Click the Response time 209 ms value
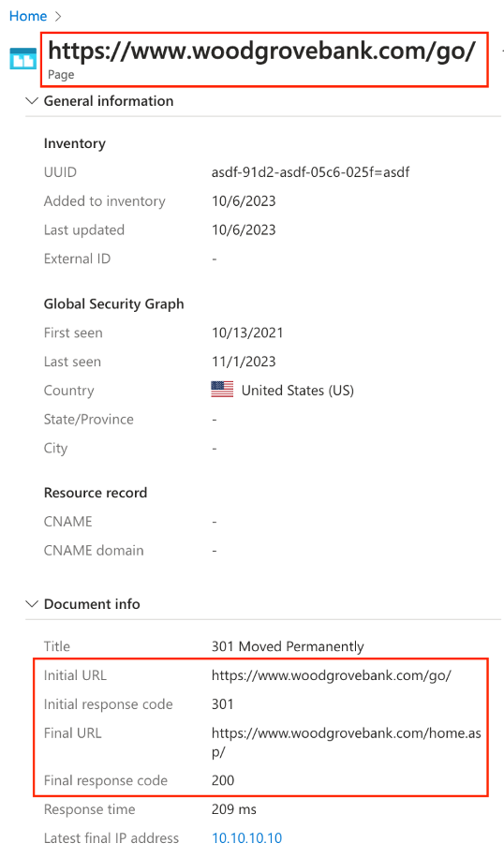 coord(233,808)
